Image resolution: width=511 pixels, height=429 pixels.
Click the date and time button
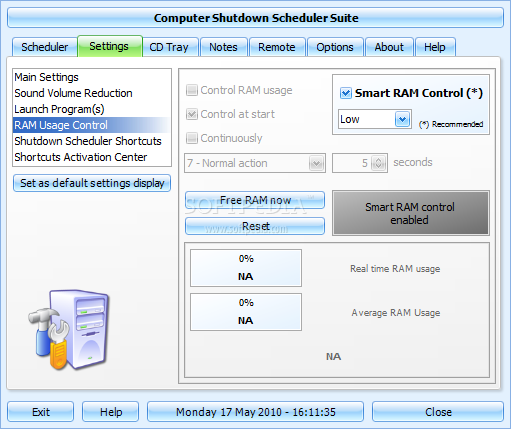pyautogui.click(x=256, y=412)
